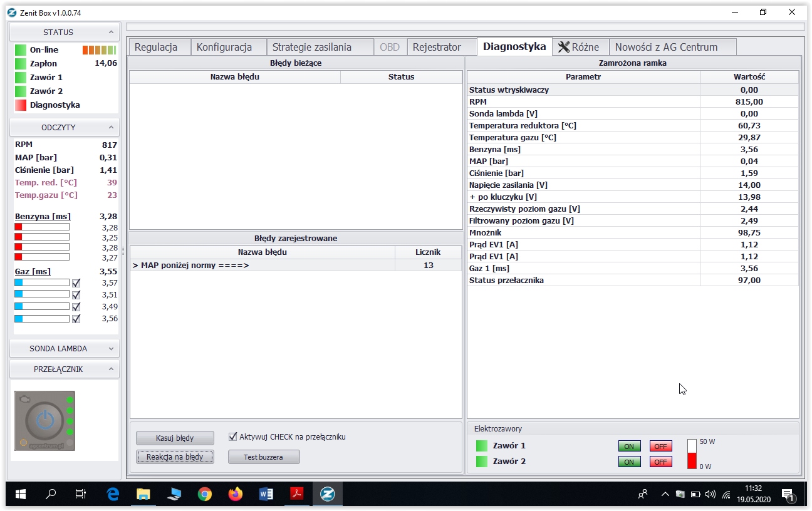
Task: Open Windows Start menu
Action: pos(20,494)
